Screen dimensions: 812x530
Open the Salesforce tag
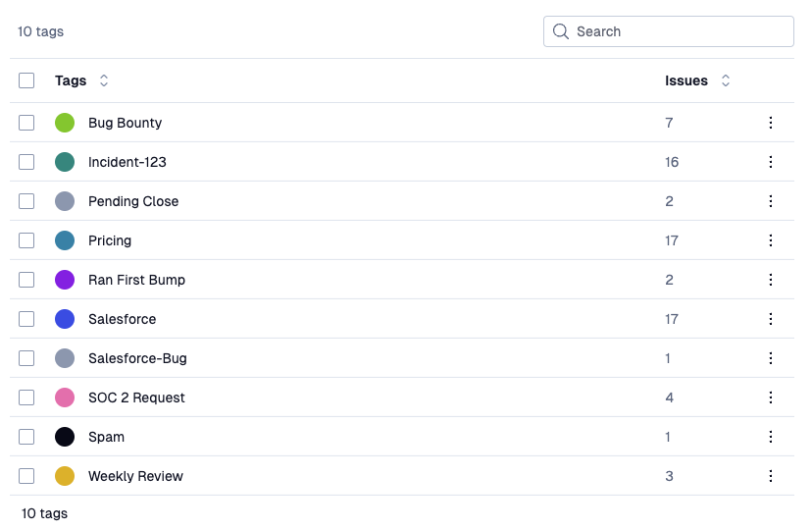[122, 319]
